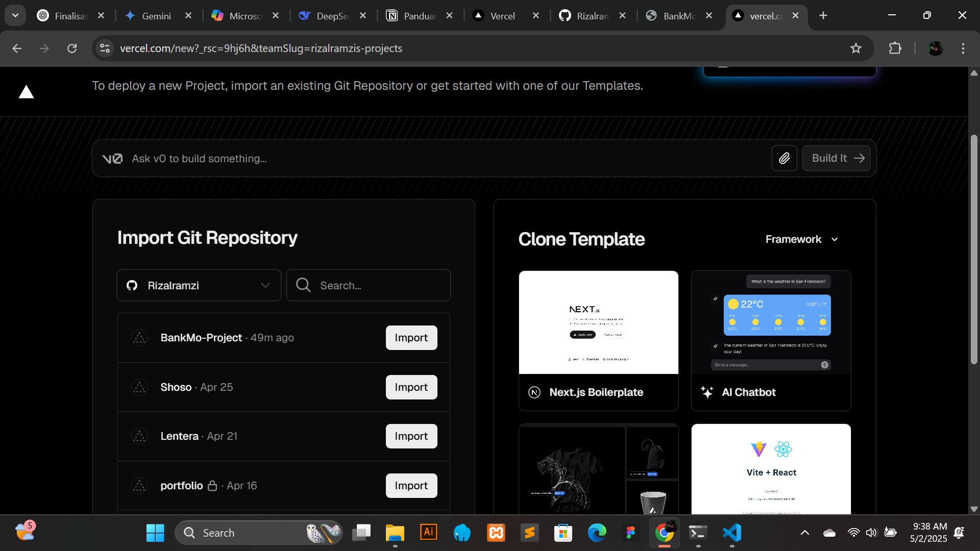Bookmark this page with star icon
This screenshot has height=551, width=980.
click(x=856, y=48)
